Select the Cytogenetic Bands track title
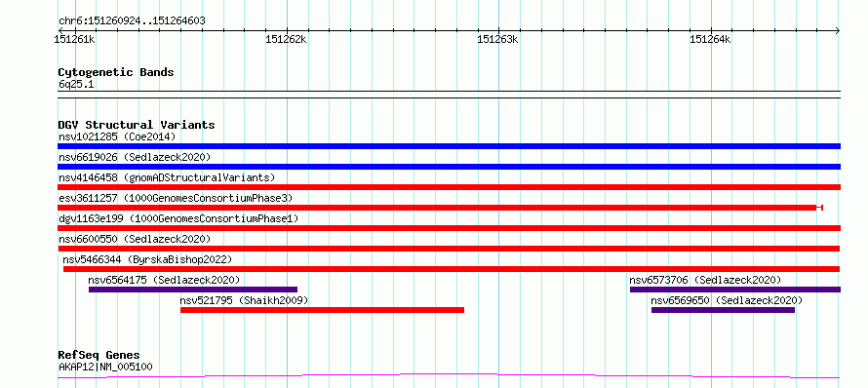Image resolution: width=868 pixels, height=388 pixels. (x=116, y=72)
